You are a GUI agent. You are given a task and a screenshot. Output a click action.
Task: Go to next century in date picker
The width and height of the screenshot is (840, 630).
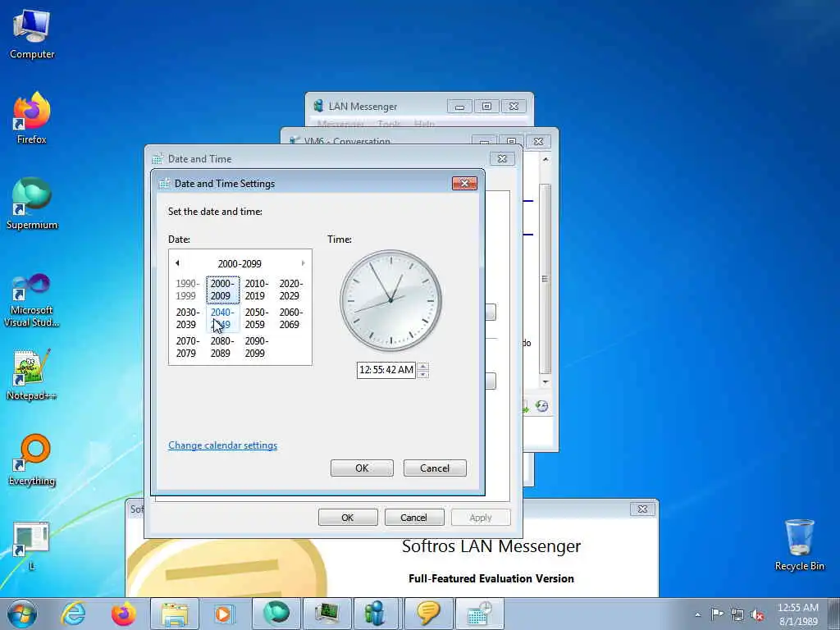click(x=304, y=263)
